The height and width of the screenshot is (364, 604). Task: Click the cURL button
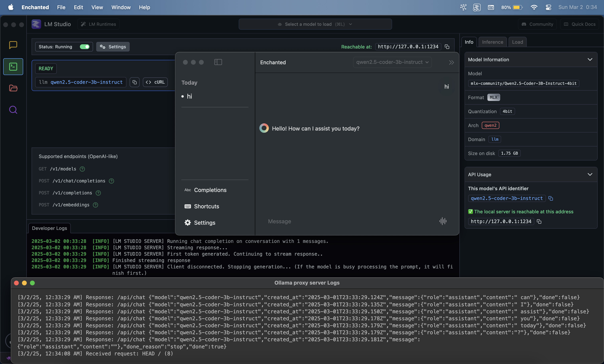pyautogui.click(x=155, y=82)
